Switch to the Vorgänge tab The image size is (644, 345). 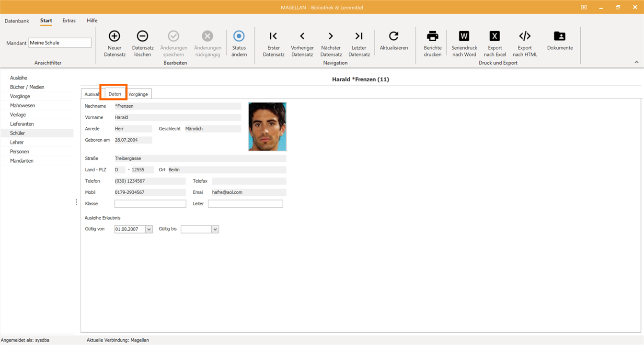(138, 94)
